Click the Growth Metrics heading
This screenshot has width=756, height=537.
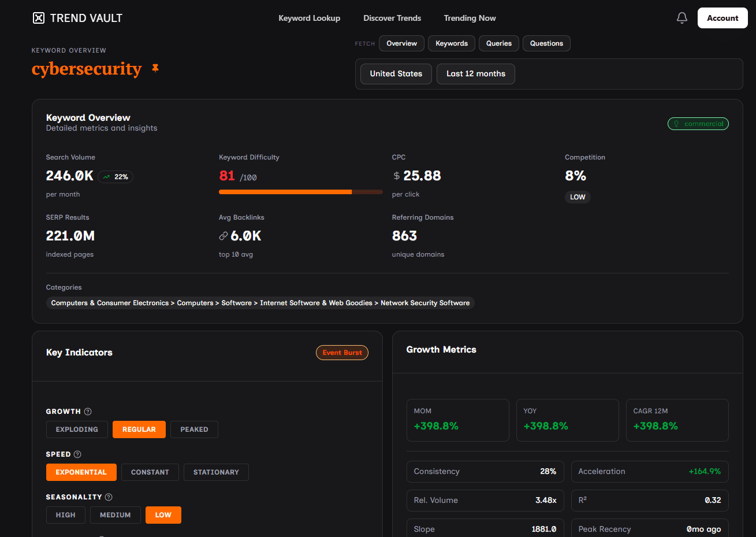(441, 350)
